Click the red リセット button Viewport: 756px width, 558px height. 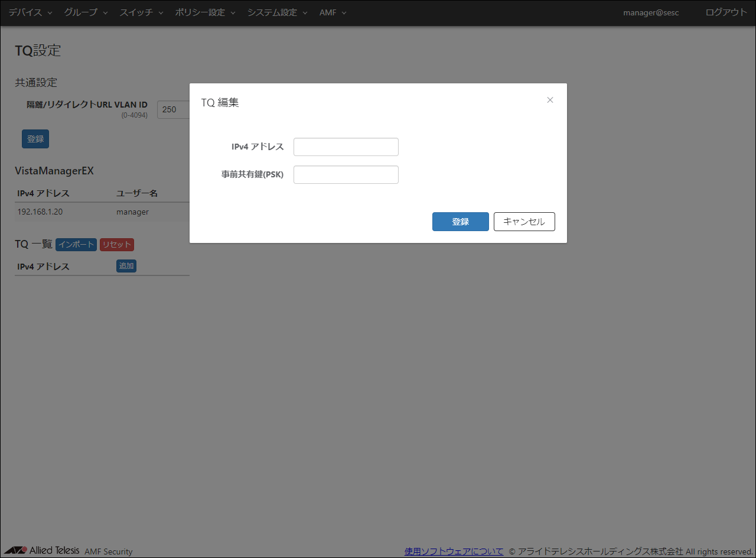(117, 245)
